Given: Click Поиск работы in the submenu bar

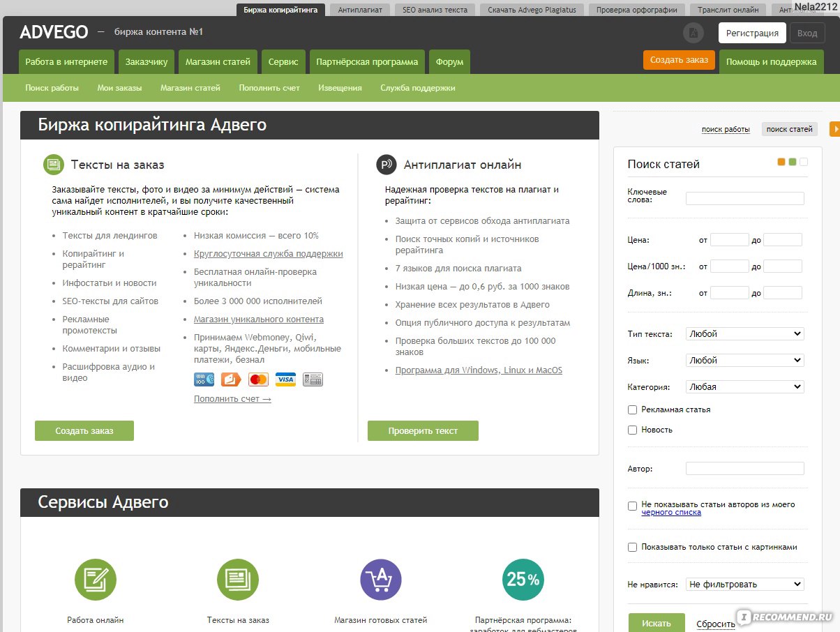Looking at the screenshot, I should (x=52, y=88).
